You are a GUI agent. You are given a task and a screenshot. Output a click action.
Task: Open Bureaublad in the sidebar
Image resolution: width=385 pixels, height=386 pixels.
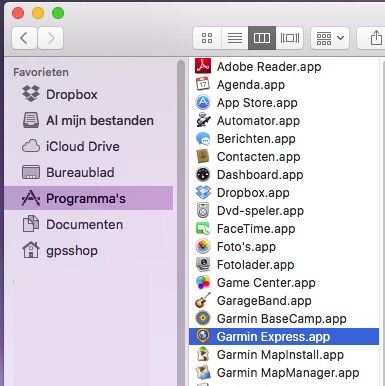click(x=89, y=172)
